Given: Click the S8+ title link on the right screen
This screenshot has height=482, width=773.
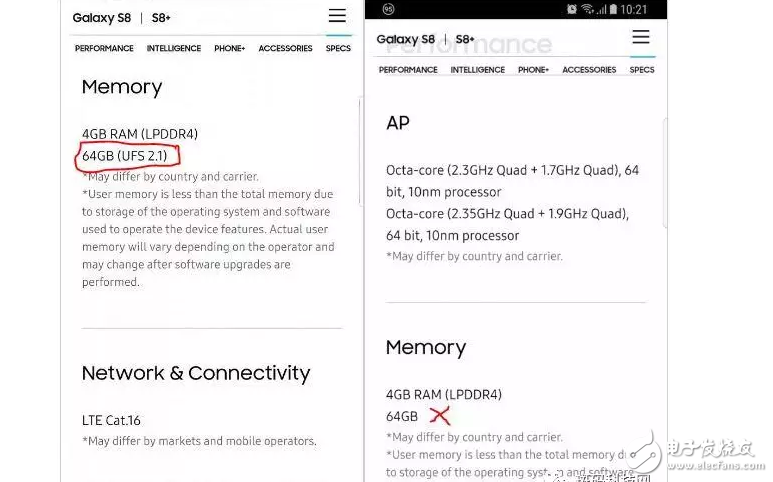Looking at the screenshot, I should [465, 40].
